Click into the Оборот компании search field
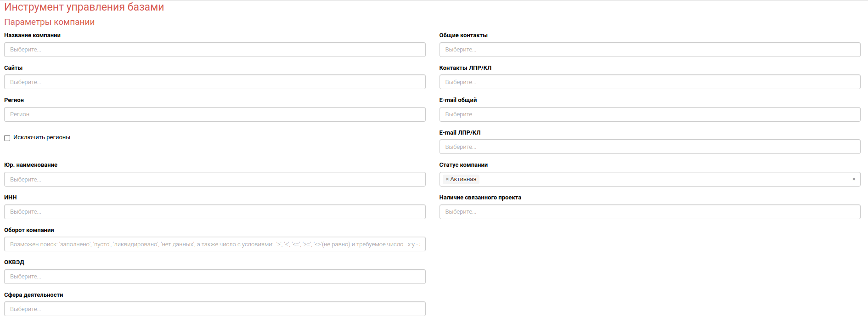The width and height of the screenshot is (868, 323). pyautogui.click(x=214, y=244)
